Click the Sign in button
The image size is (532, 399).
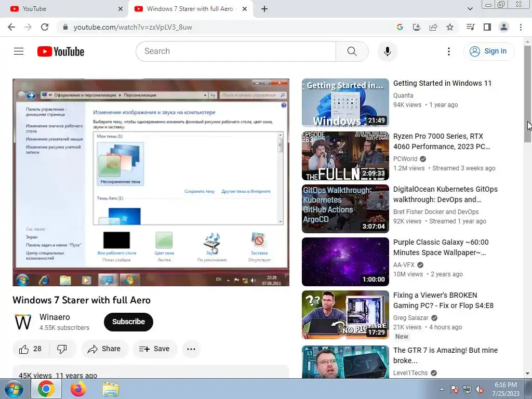click(488, 51)
